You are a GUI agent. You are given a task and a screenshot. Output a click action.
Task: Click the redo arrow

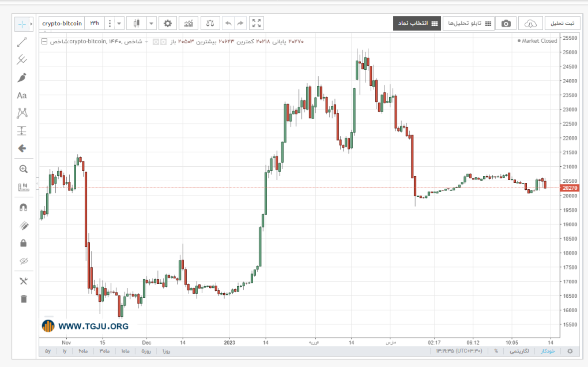point(240,23)
